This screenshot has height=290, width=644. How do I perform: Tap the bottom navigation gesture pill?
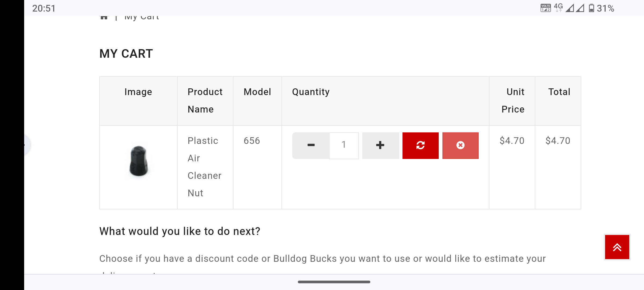tap(334, 282)
